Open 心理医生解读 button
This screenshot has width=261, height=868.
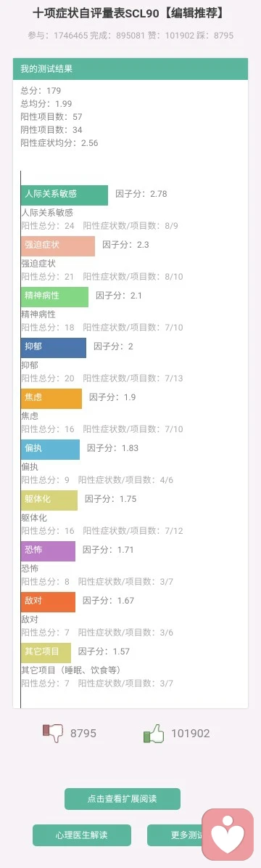(82, 835)
